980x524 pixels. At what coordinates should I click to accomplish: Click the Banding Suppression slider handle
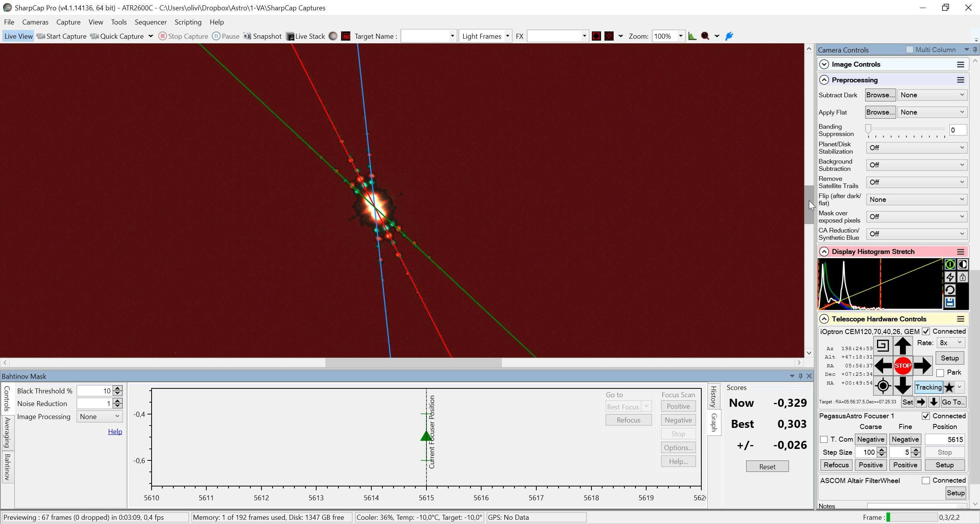click(x=868, y=129)
